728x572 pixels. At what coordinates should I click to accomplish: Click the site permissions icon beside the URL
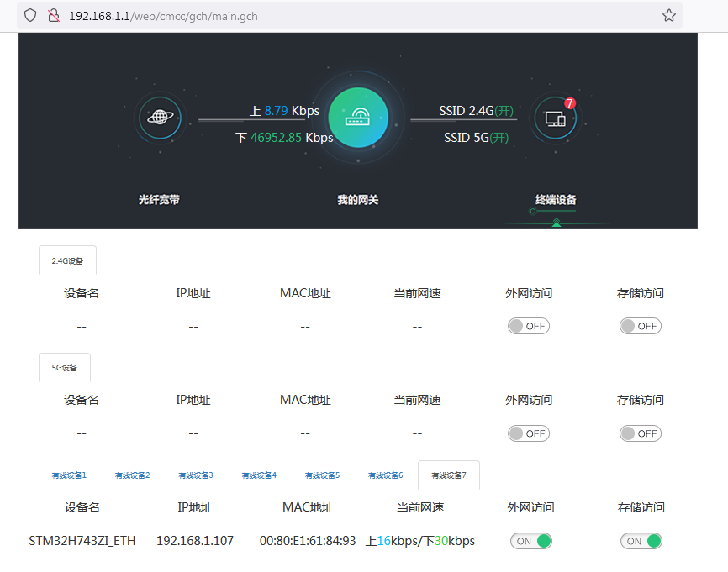click(x=54, y=15)
